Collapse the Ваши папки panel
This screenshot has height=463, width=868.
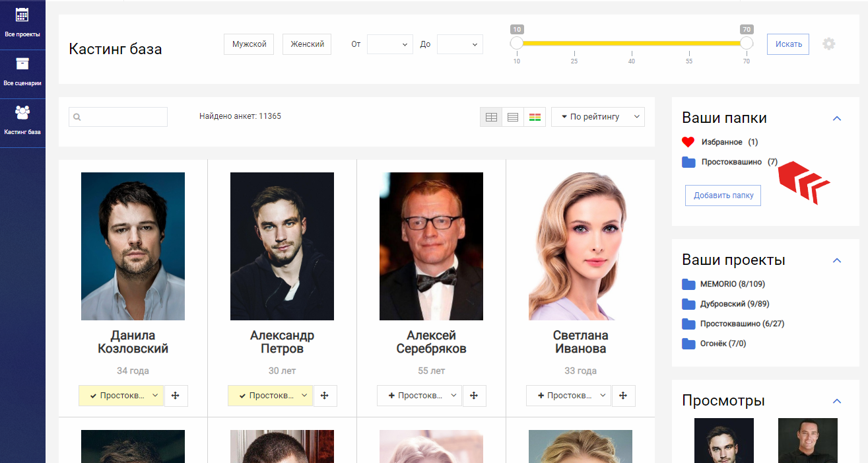[837, 118]
